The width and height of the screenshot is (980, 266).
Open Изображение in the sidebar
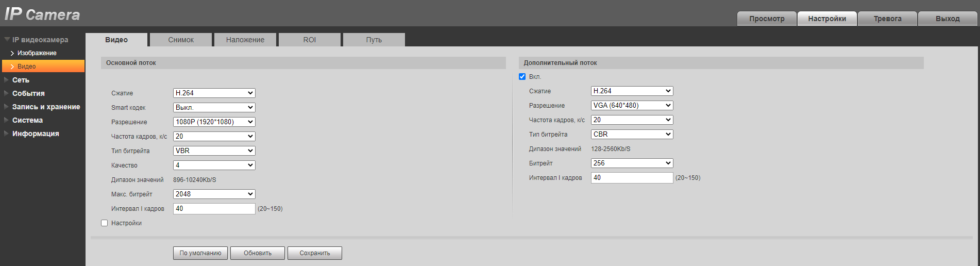coord(37,53)
